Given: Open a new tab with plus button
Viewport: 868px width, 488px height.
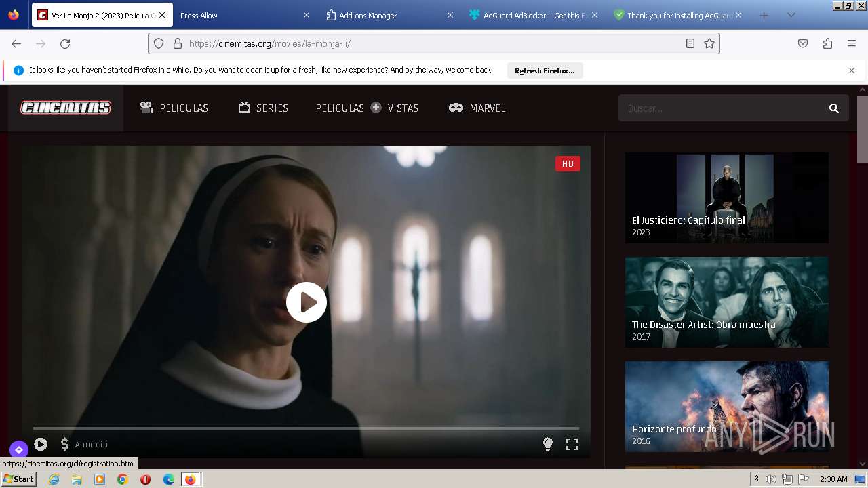Looking at the screenshot, I should (x=764, y=15).
